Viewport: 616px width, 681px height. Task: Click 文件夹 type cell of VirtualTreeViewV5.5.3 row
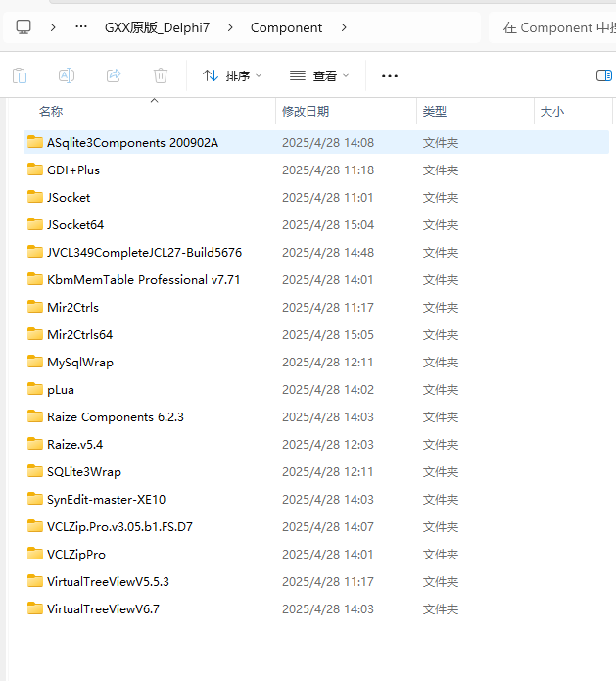coord(440,581)
